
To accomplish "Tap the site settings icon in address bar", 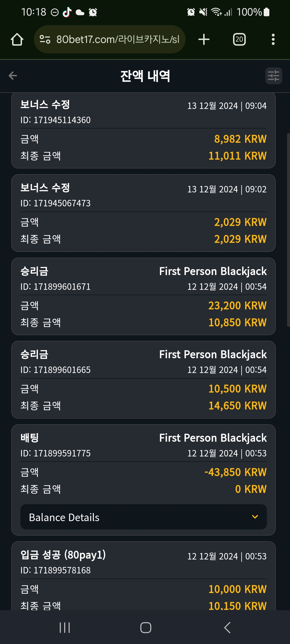I will pyautogui.click(x=45, y=39).
